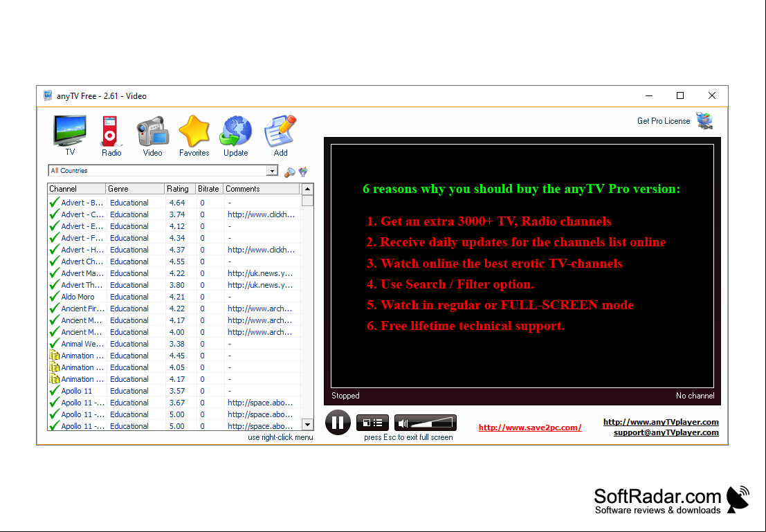Click the Stopped status text
Viewport: 766px width, 532px height.
[345, 396]
